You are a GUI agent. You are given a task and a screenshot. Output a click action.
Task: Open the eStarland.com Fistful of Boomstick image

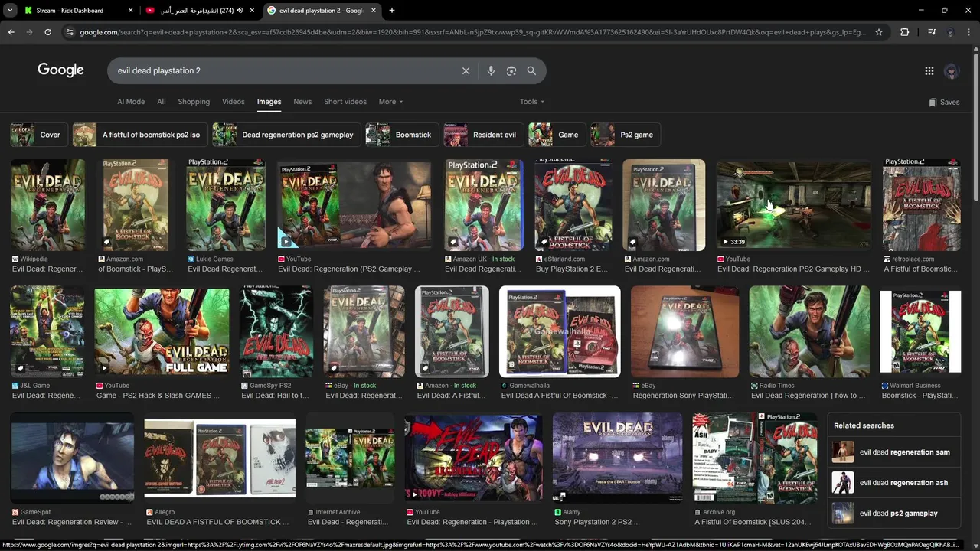click(x=573, y=205)
